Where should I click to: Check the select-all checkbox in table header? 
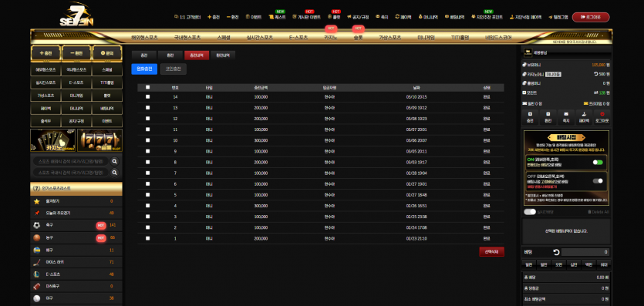click(148, 87)
